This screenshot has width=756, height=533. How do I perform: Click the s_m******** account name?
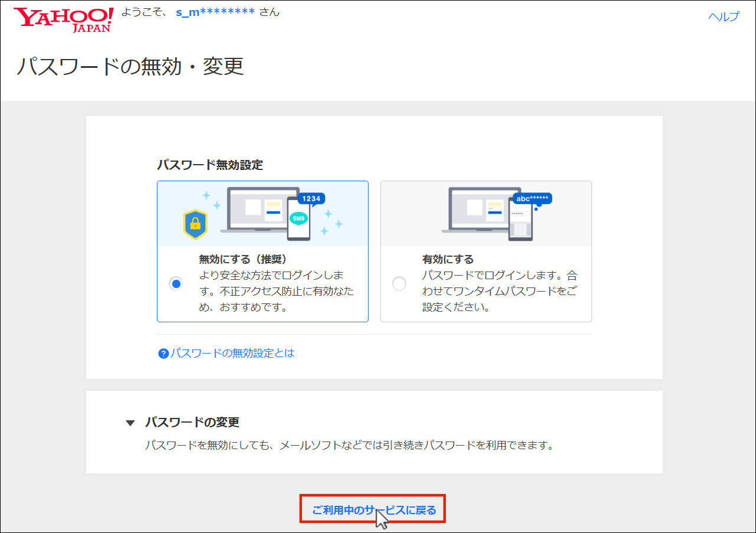click(x=215, y=12)
